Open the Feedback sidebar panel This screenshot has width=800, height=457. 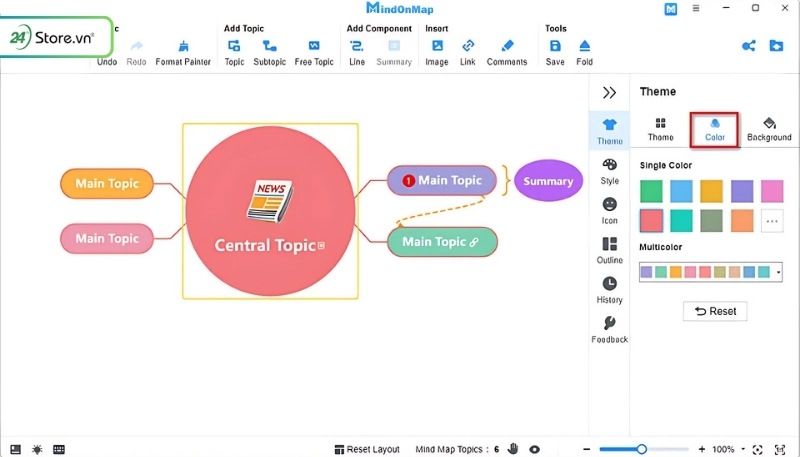pyautogui.click(x=610, y=330)
